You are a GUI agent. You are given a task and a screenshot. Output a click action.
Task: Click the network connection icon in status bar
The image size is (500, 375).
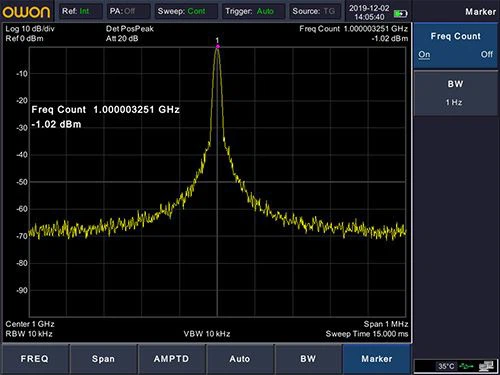click(486, 366)
